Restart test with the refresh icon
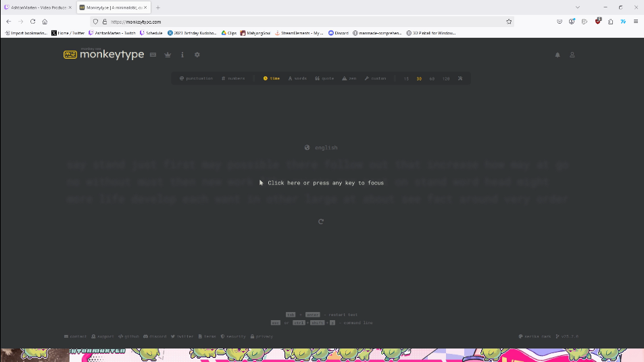644x362 pixels. [x=321, y=222]
